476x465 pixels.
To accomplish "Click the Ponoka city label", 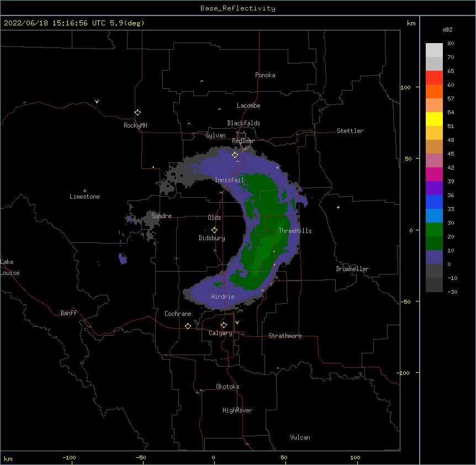I will point(265,75).
